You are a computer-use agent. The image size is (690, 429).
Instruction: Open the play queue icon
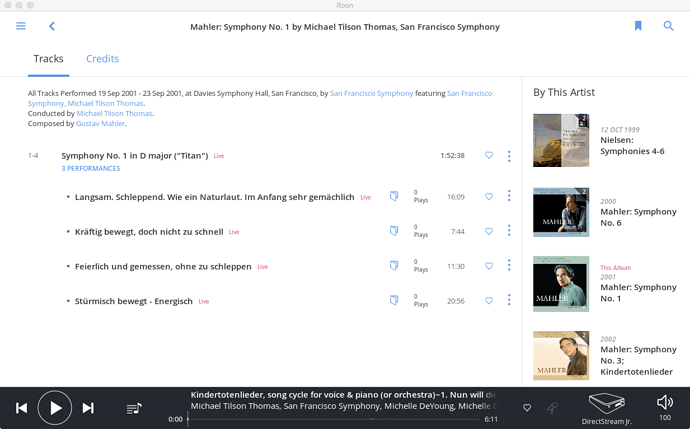134,408
